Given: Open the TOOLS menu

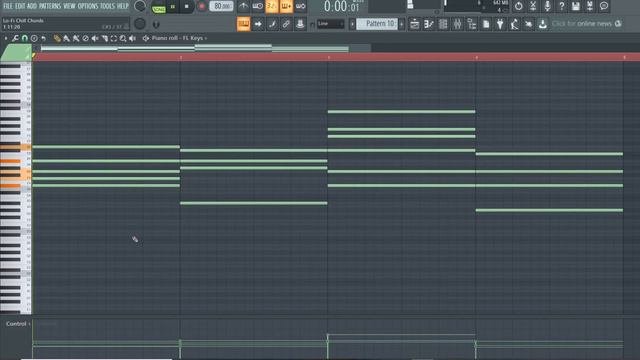Looking at the screenshot, I should [x=108, y=6].
